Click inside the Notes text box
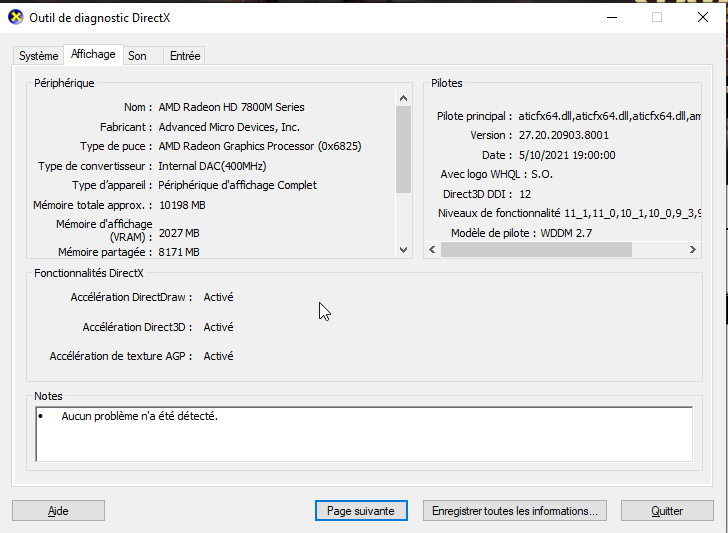 364,434
